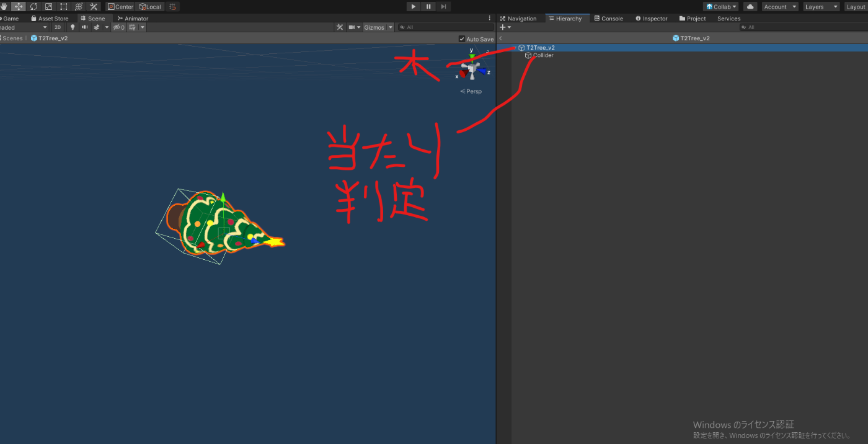Switch to the Animator tab
This screenshot has width=868, height=444.
pyautogui.click(x=133, y=19)
